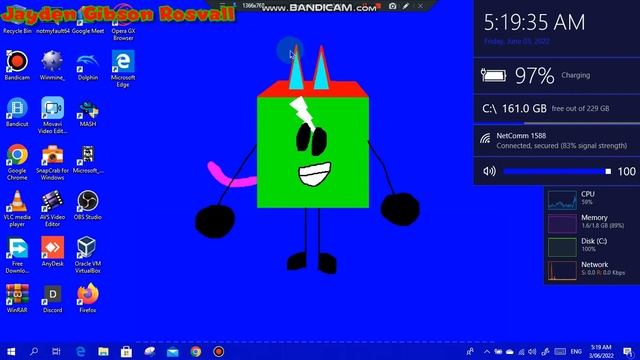This screenshot has width=640, height=360.
Task: Open AVS Video Editor shortcut
Action: (x=52, y=208)
